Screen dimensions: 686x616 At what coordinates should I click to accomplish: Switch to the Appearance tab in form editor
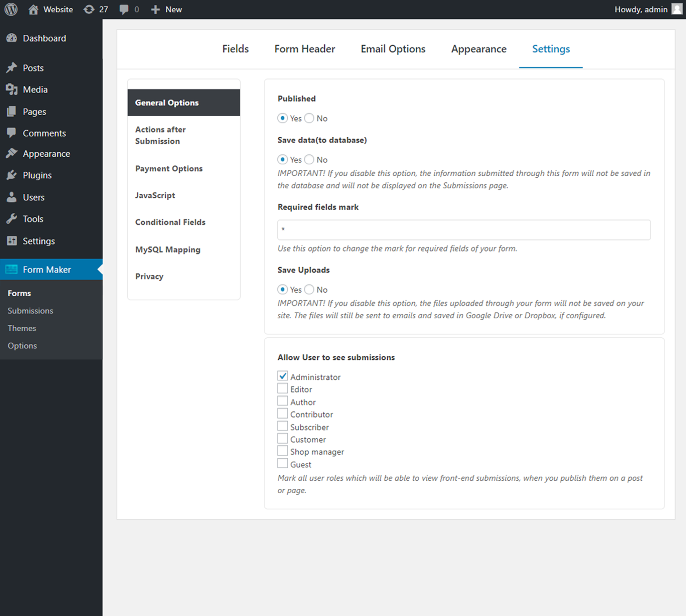tap(479, 49)
